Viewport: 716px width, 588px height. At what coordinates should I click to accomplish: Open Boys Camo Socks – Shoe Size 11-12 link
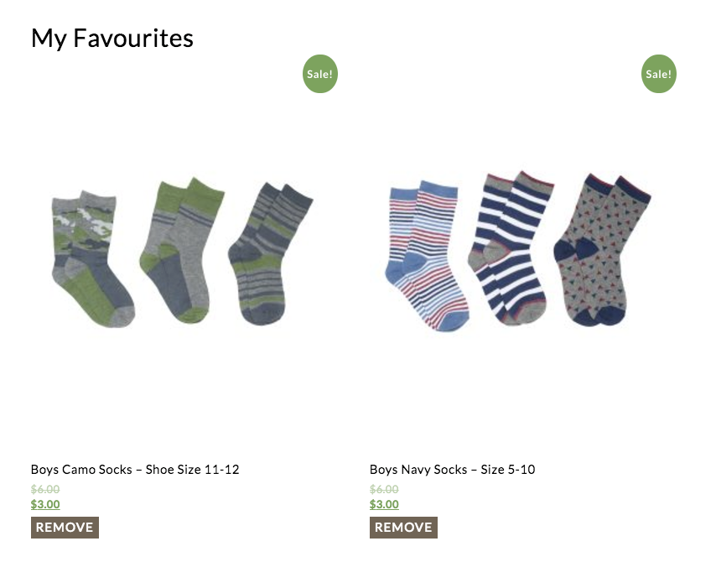pyautogui.click(x=135, y=469)
